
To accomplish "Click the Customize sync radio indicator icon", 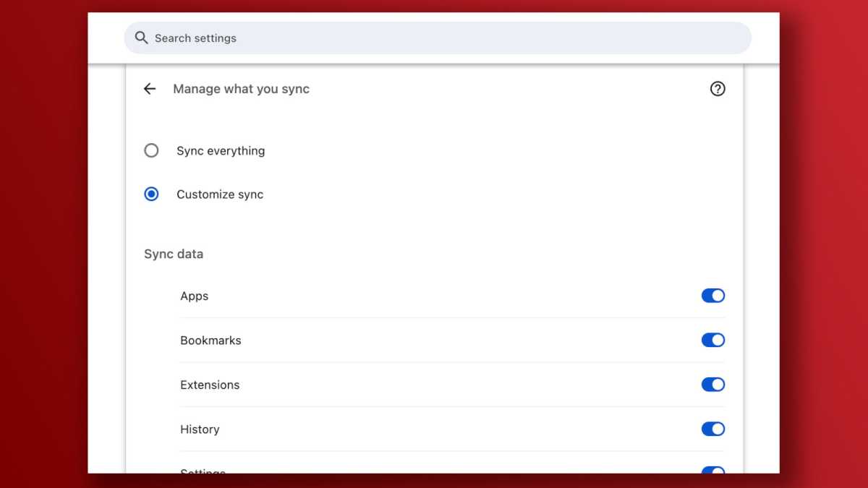I will tap(151, 194).
